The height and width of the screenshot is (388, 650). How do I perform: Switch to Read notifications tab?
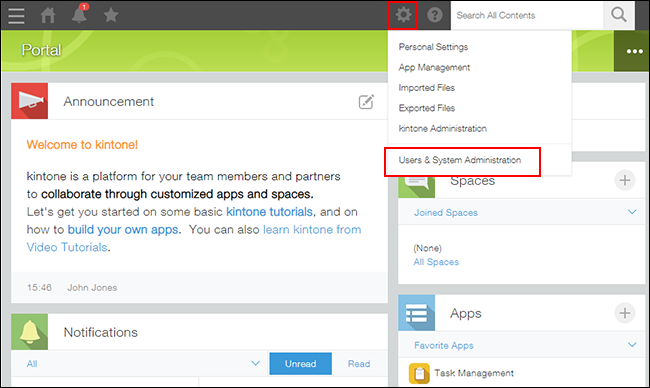pyautogui.click(x=359, y=364)
